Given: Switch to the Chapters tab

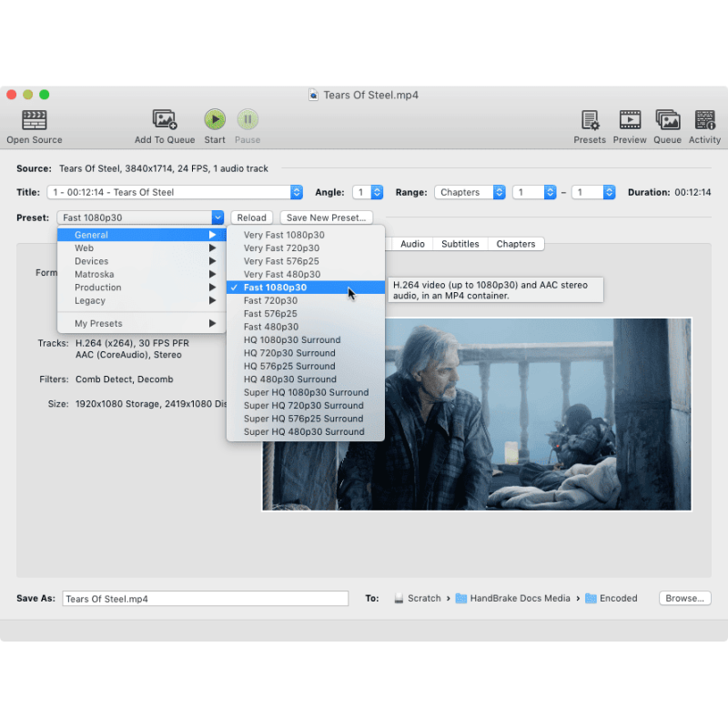Looking at the screenshot, I should [515, 244].
